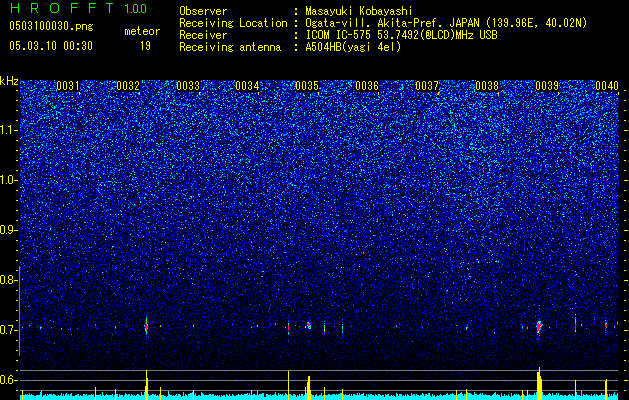
Task: Select the filename 0503100030.png
Action: (51, 26)
